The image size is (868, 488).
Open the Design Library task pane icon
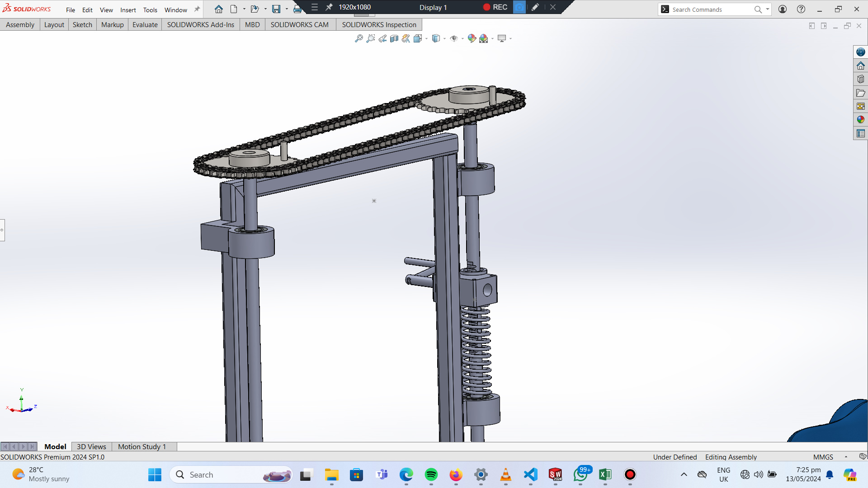point(860,79)
